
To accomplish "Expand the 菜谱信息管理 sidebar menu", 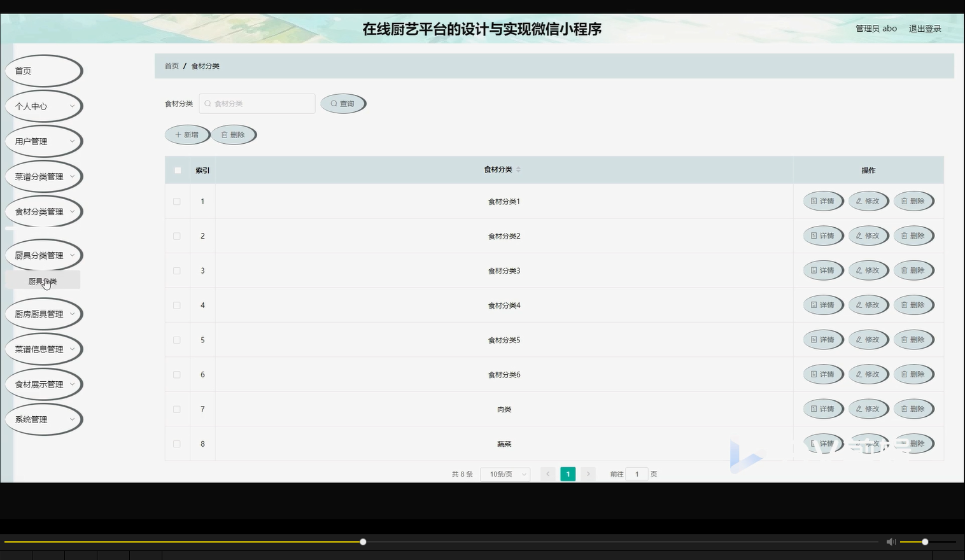I will [44, 349].
